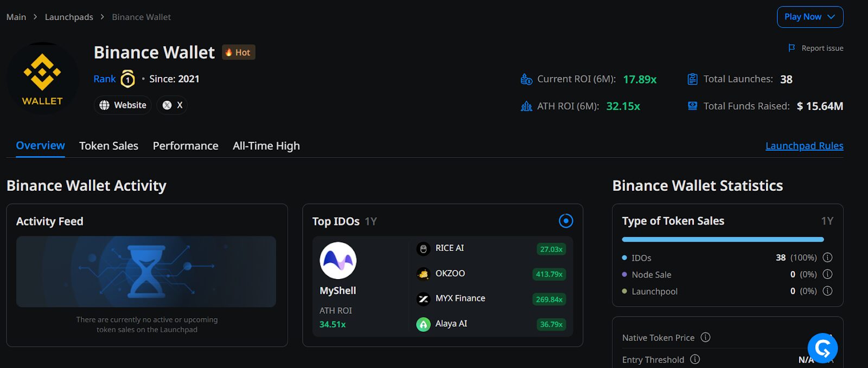Screen dimensions: 868x368
Task: Click the Binance Wallet breadcrumb text
Action: pos(142,17)
